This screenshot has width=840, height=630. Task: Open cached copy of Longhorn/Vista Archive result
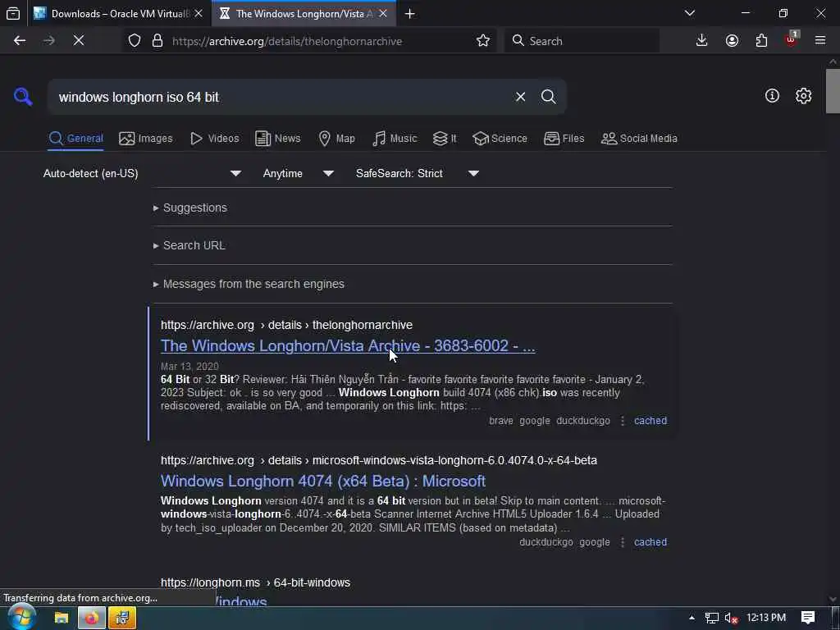click(651, 421)
